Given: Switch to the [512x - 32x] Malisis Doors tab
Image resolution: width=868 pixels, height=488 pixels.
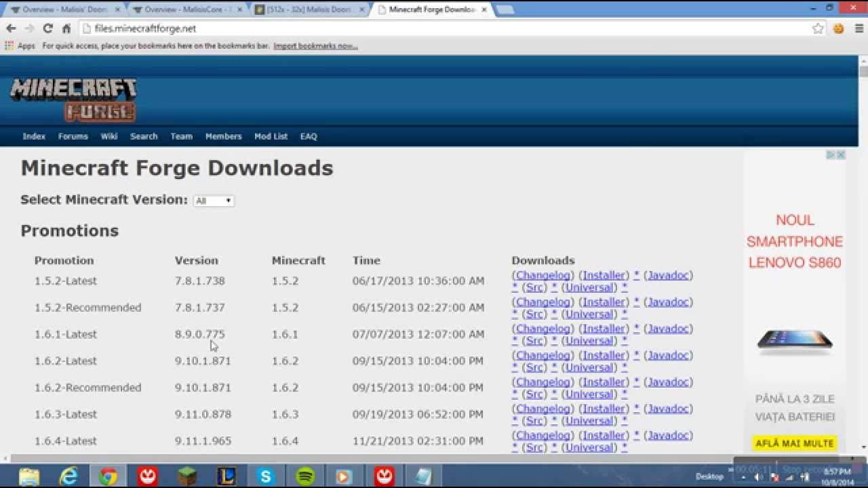Looking at the screenshot, I should pos(309,10).
